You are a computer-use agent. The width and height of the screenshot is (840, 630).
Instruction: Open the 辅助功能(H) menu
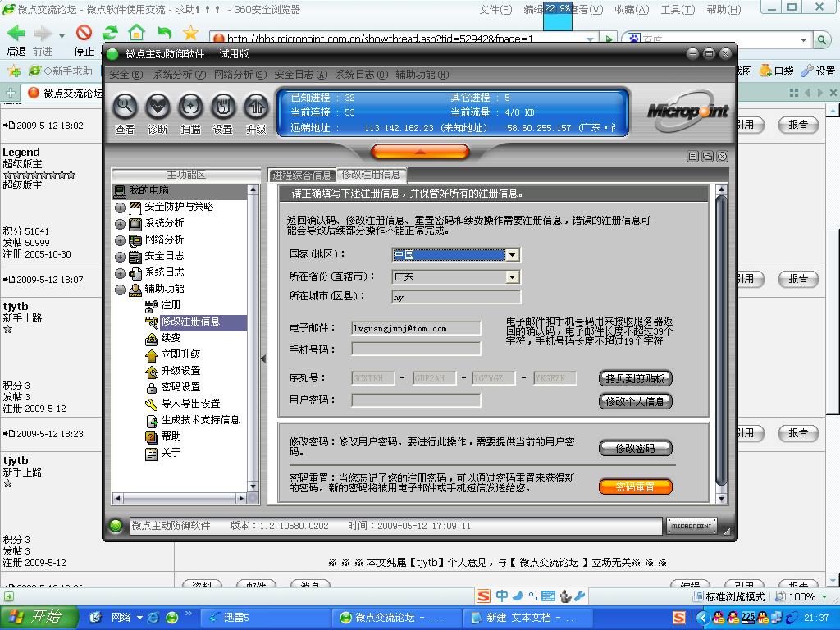point(422,75)
